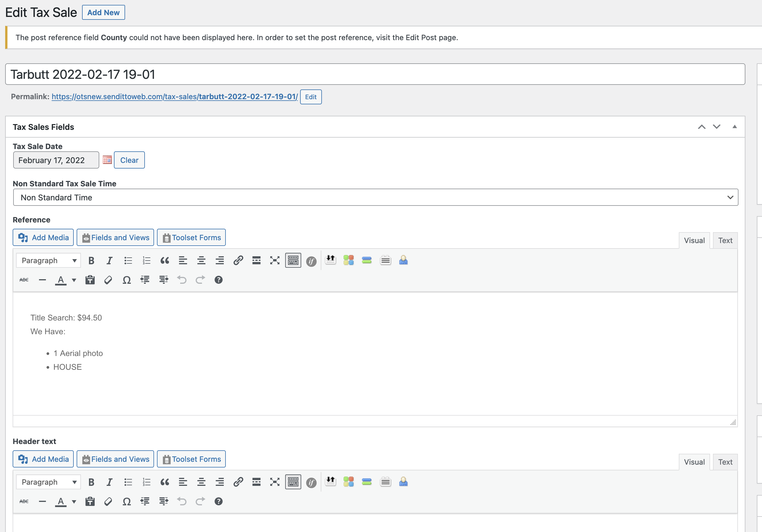This screenshot has width=762, height=532.
Task: Click the conditional 'if' icon in Reference toolbar
Action: [x=311, y=261]
